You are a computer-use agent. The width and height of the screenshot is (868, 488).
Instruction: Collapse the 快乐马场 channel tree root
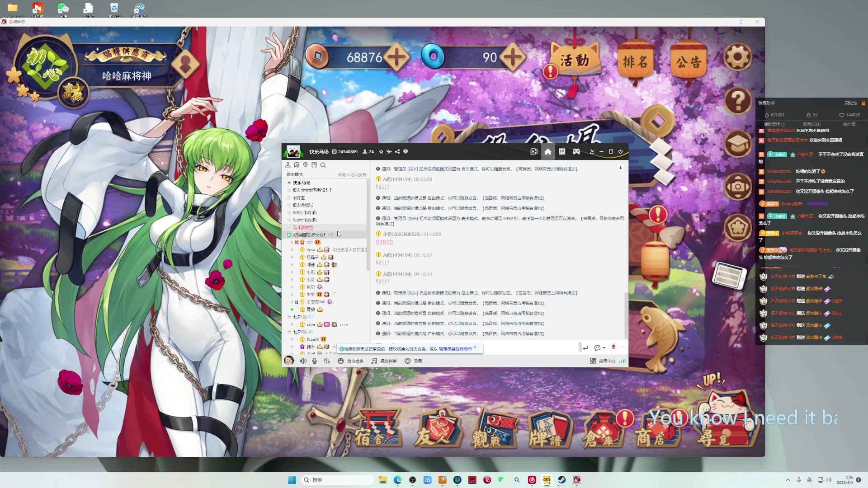(289, 183)
